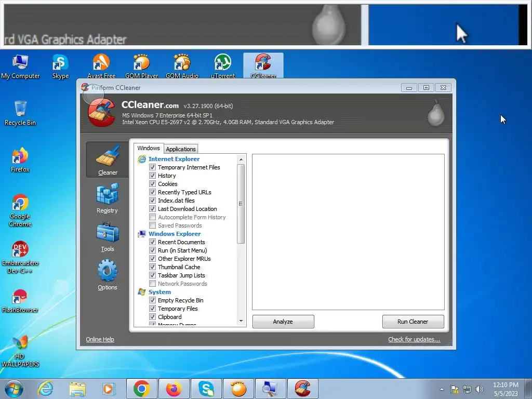Select the GOM Player desktop shortcut
The width and height of the screenshot is (532, 399).
pyautogui.click(x=141, y=66)
